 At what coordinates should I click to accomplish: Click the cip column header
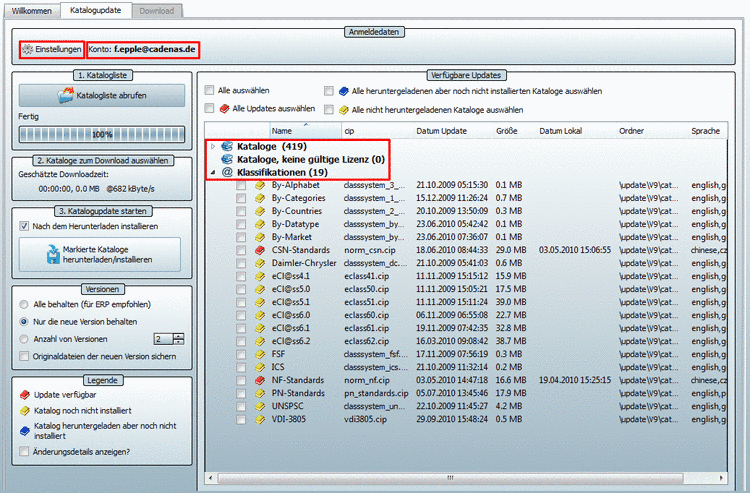click(350, 131)
